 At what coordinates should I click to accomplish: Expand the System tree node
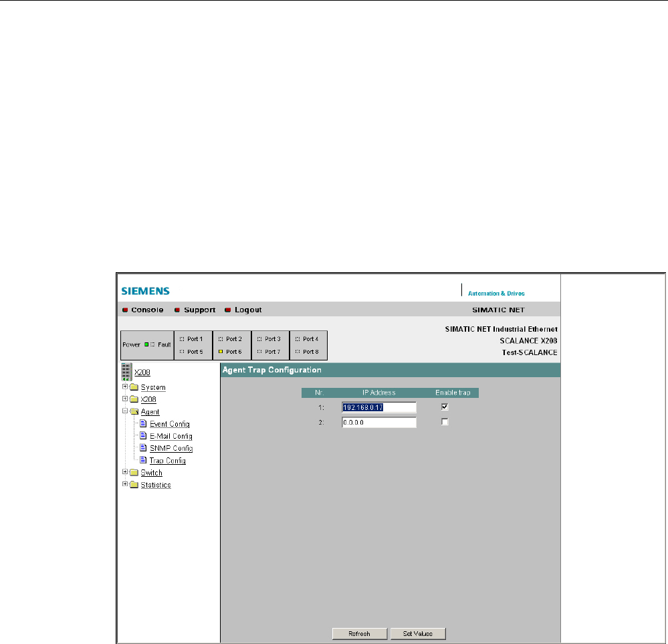(125, 387)
